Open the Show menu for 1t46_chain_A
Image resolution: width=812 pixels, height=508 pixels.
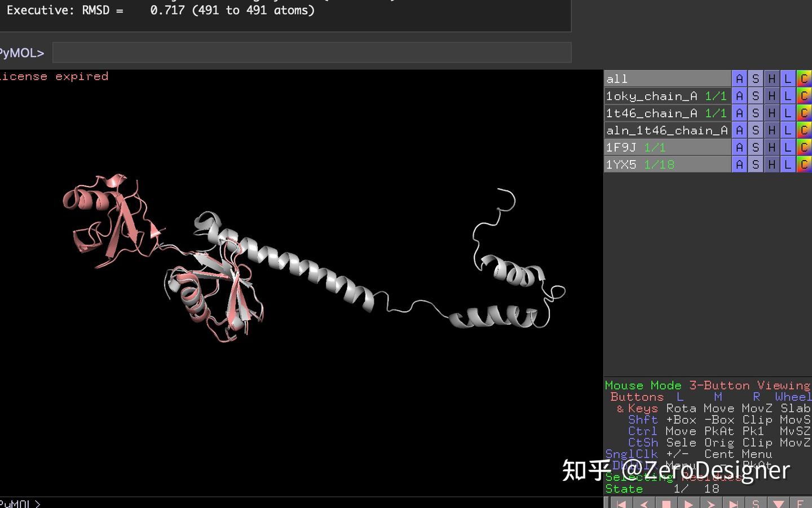755,113
